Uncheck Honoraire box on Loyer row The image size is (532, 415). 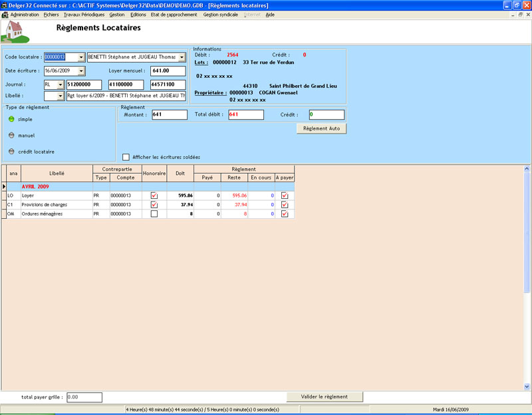tap(154, 196)
